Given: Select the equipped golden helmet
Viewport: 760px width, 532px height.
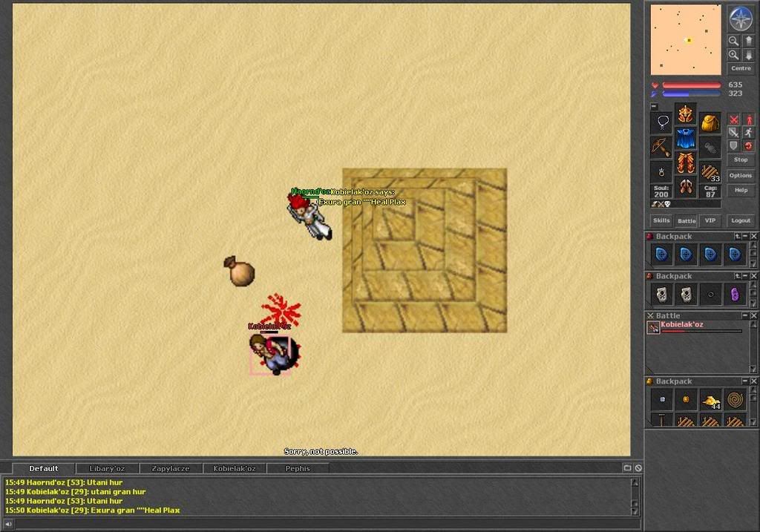Looking at the screenshot, I should (686, 114).
